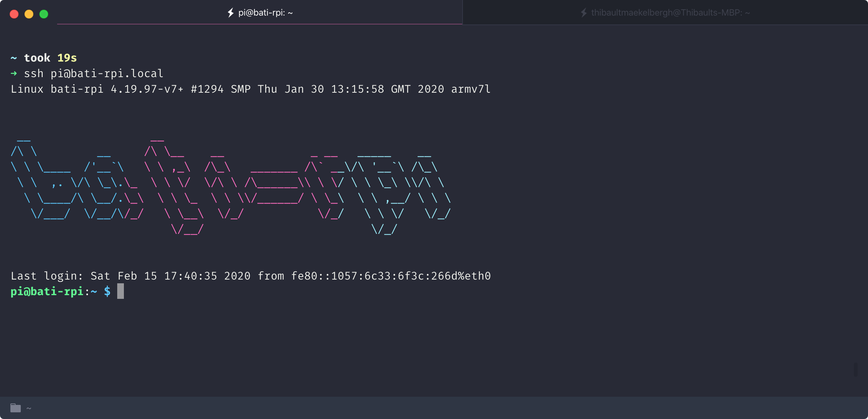Click the blue dollar sign prompt symbol
868x419 pixels.
[x=107, y=291]
